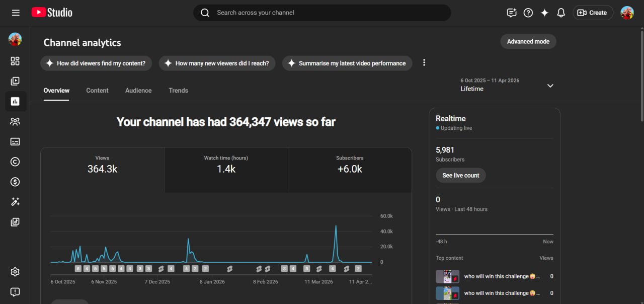Click See live count button
Screen dimensions: 644x304
(x=461, y=175)
